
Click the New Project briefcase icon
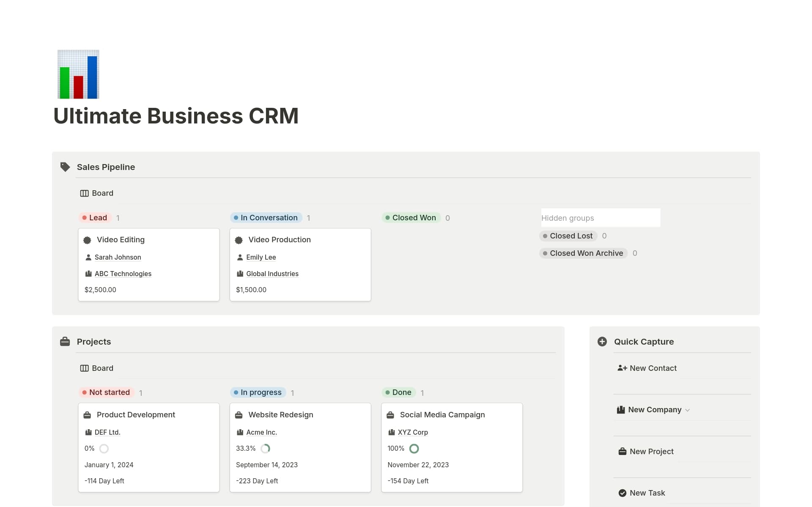(x=622, y=452)
